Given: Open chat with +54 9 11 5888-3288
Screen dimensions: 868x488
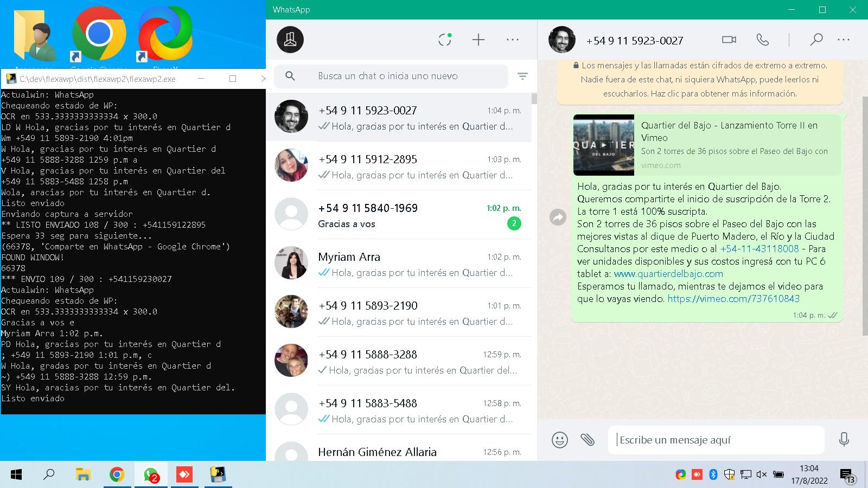Looking at the screenshot, I should pyautogui.click(x=399, y=361).
